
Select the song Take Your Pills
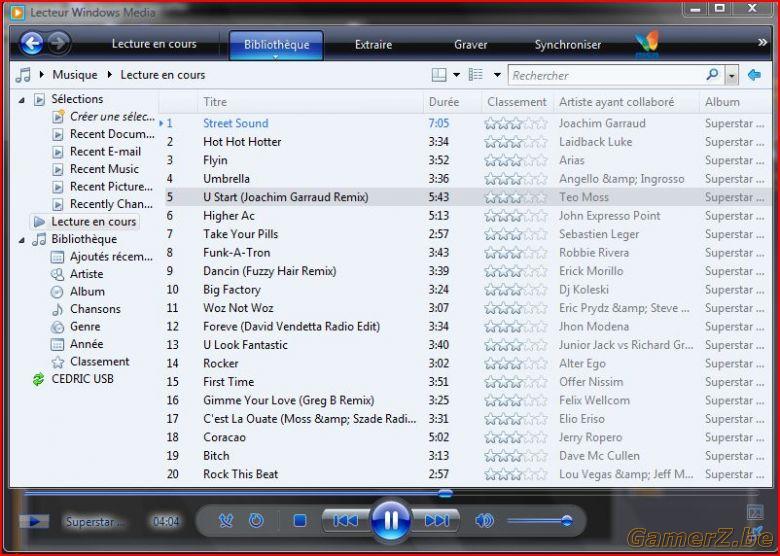click(240, 234)
